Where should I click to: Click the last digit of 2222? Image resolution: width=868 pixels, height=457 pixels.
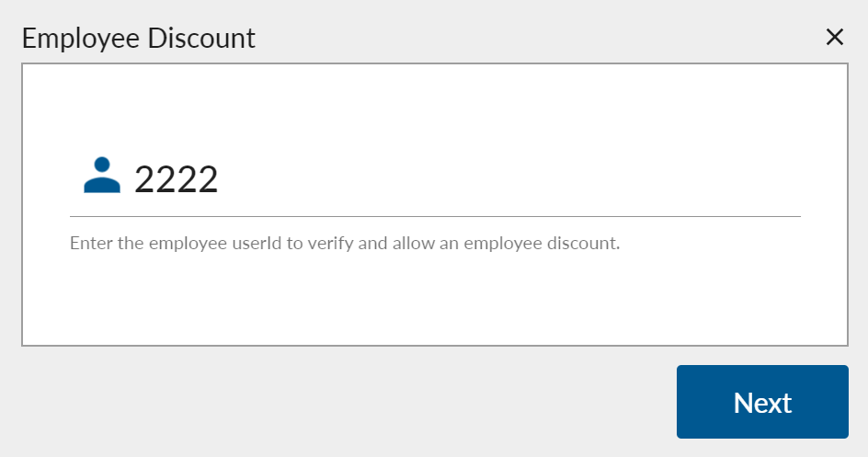[208, 179]
